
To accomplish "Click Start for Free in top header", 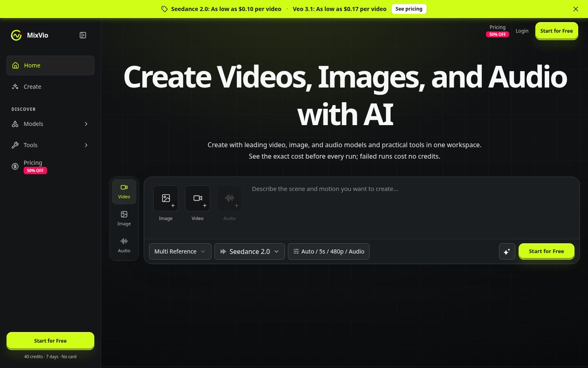I will [x=557, y=31].
